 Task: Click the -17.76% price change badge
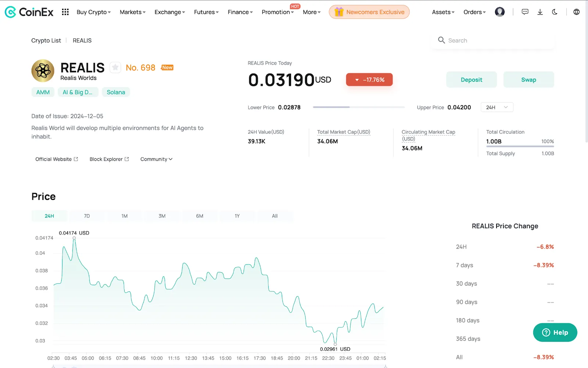tap(369, 79)
